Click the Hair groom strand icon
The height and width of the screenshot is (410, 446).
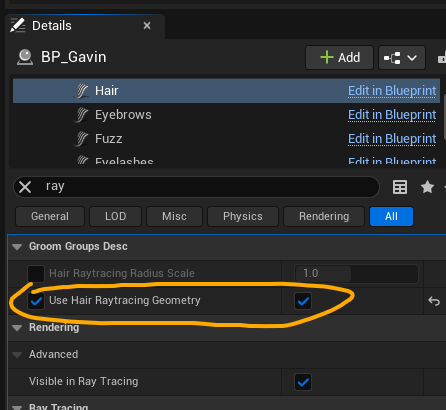(x=81, y=91)
